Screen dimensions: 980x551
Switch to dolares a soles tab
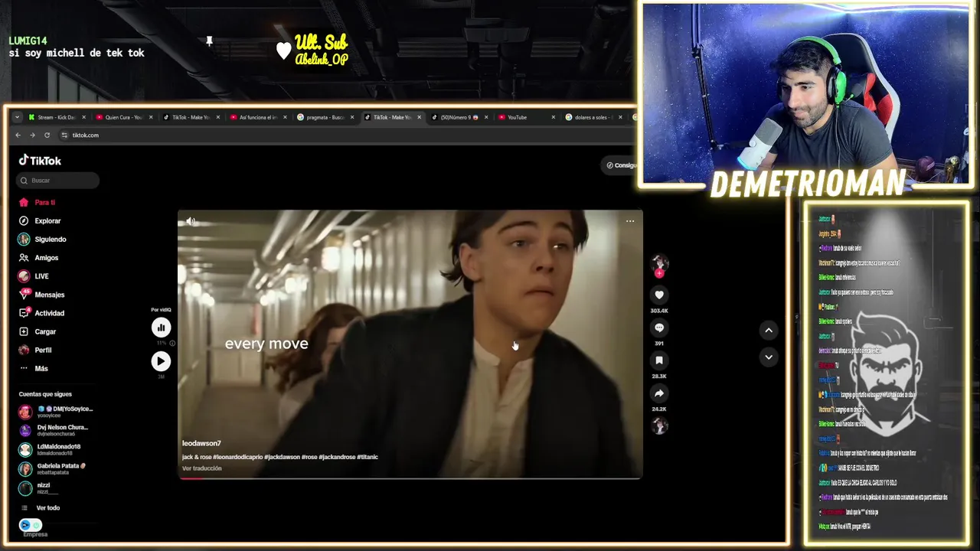pyautogui.click(x=594, y=117)
